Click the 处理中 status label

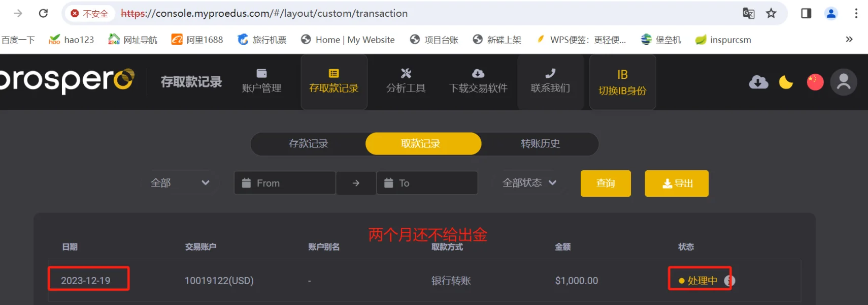(703, 281)
